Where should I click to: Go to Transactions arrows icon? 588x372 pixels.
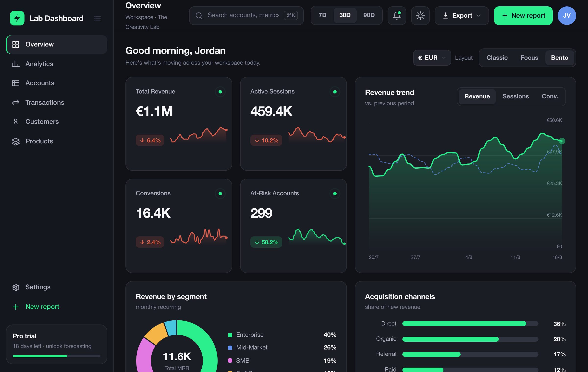pyautogui.click(x=16, y=103)
